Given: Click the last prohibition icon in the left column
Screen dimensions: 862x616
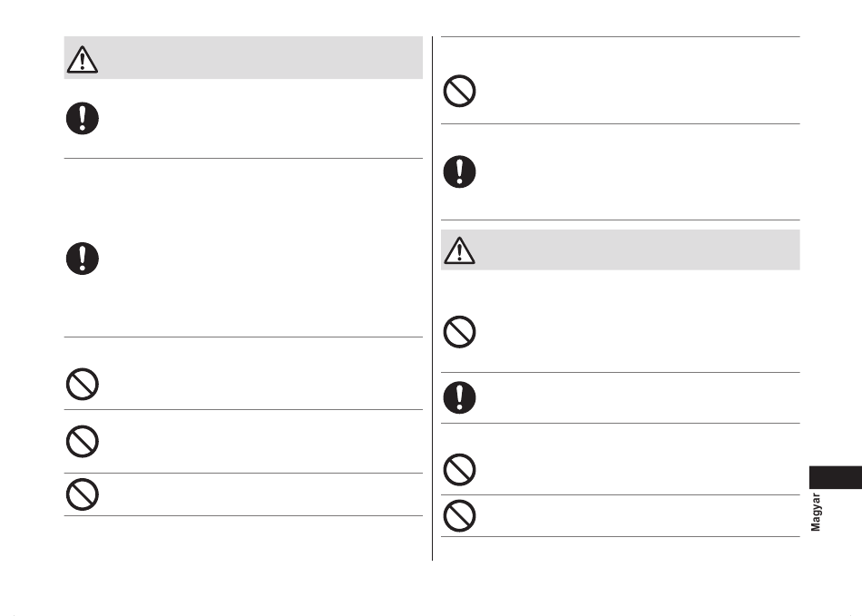Looking at the screenshot, I should 83,494.
